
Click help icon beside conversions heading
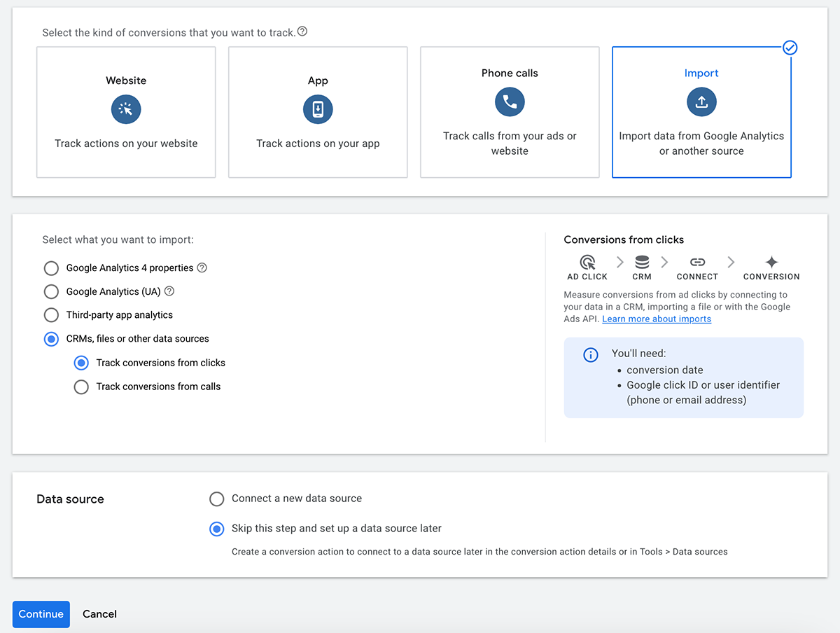302,32
